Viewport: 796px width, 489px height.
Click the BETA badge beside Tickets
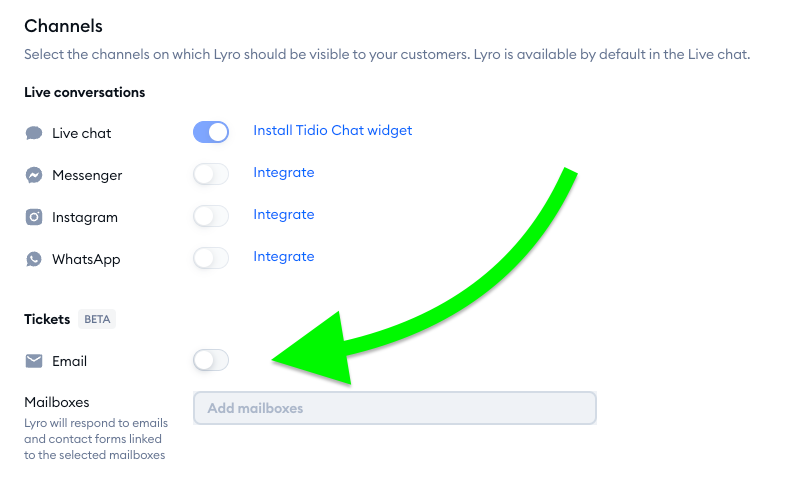click(x=97, y=320)
